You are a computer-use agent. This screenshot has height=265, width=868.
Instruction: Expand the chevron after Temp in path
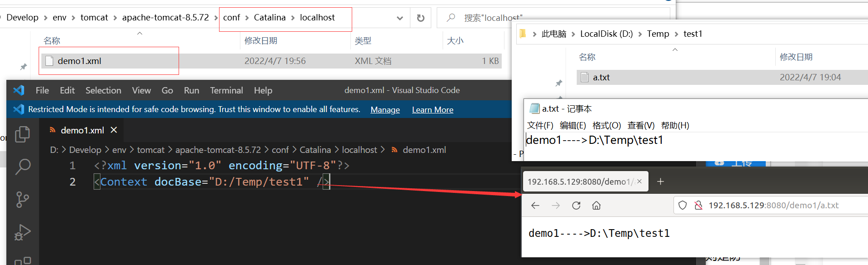point(676,34)
